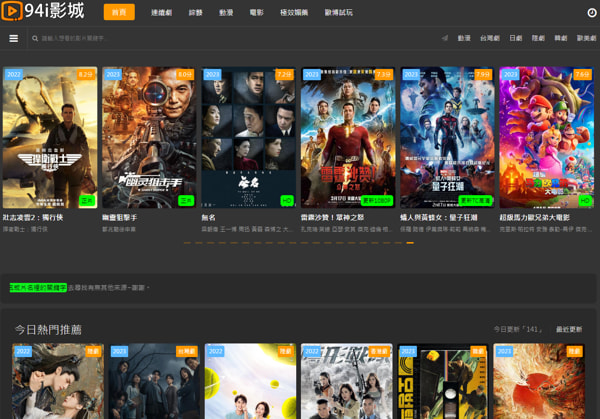Image resolution: width=600 pixels, height=419 pixels.
Task: Jump to the first carousel page dot
Action: click(187, 243)
